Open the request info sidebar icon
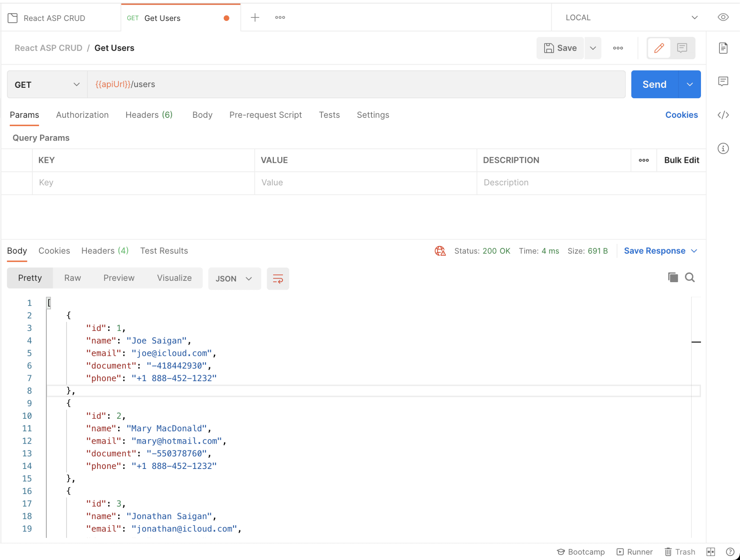This screenshot has width=740, height=560. pyautogui.click(x=723, y=148)
